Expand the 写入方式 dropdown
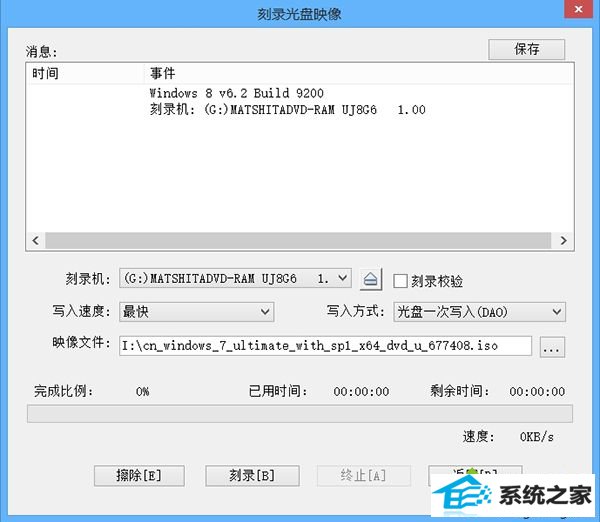Viewport: 600px width, 522px height. pyautogui.click(x=479, y=312)
